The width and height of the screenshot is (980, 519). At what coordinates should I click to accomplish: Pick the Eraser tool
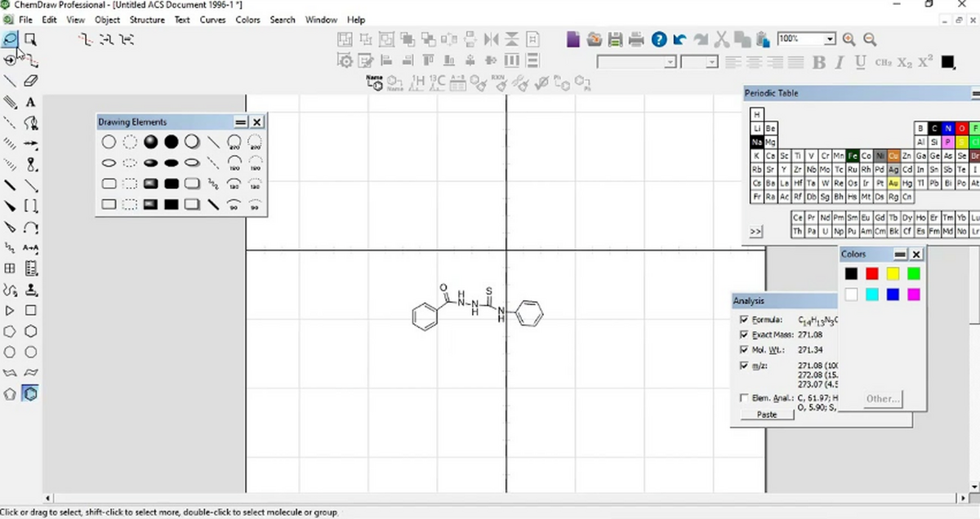tap(31, 81)
